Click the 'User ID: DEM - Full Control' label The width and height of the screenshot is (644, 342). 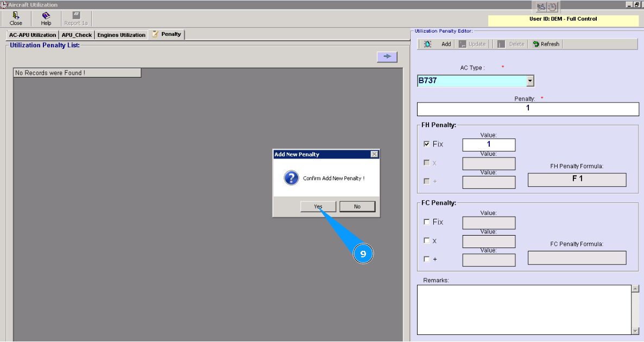(563, 19)
